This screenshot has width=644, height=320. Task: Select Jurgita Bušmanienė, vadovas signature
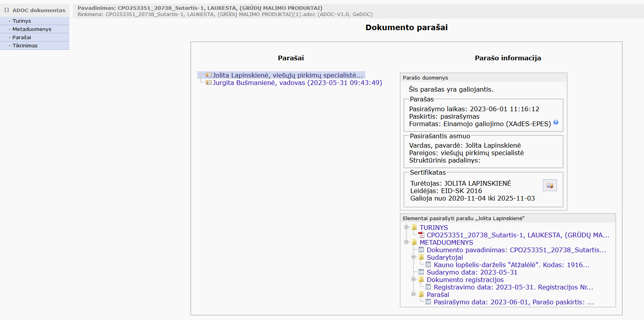[297, 83]
